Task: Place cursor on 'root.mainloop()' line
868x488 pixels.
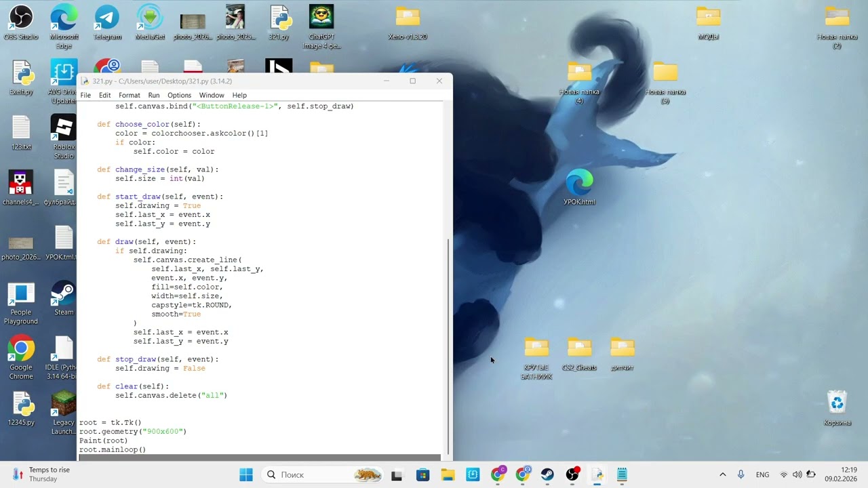Action: tap(113, 450)
